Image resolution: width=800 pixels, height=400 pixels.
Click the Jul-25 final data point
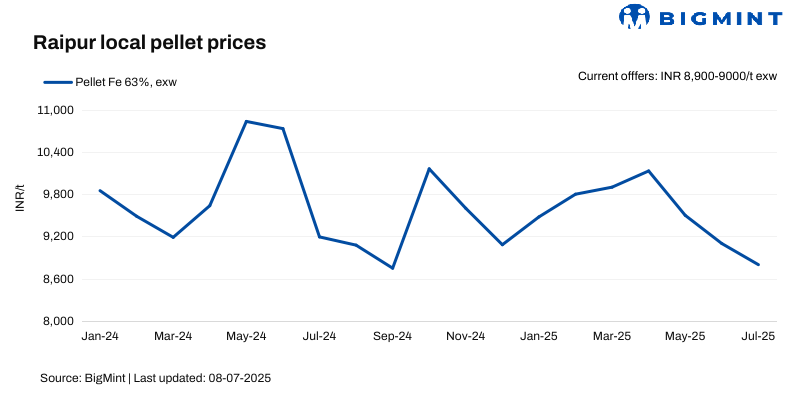759,265
